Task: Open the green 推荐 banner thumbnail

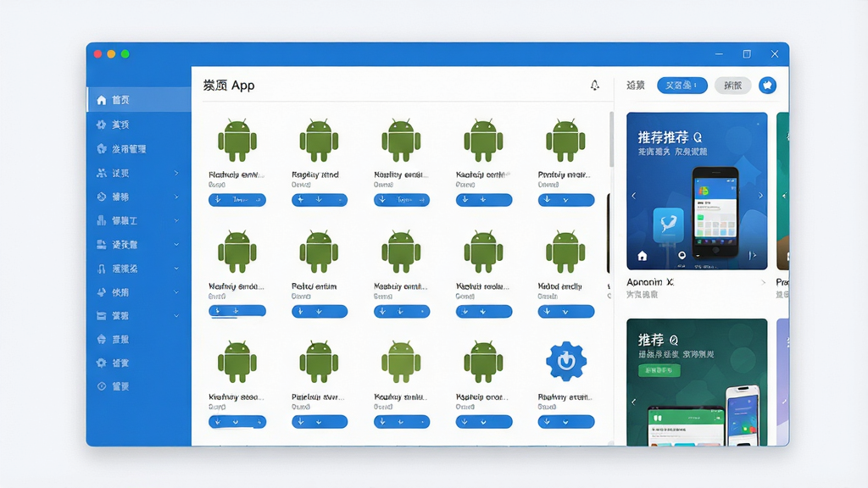Action: [697, 382]
